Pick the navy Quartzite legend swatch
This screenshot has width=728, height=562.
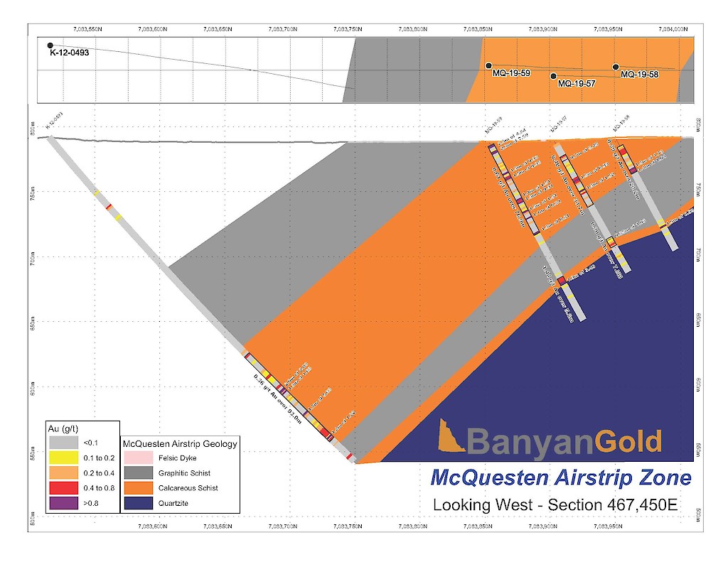(139, 502)
